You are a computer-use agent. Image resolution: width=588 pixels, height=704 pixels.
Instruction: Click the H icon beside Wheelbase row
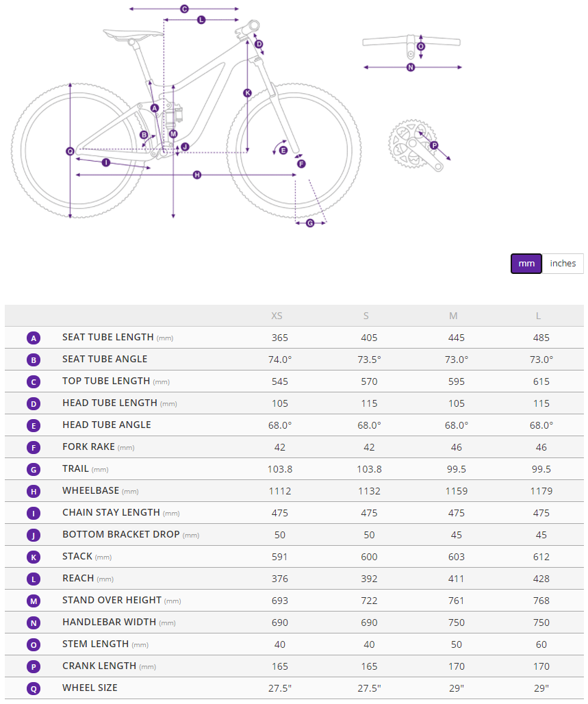[34, 491]
